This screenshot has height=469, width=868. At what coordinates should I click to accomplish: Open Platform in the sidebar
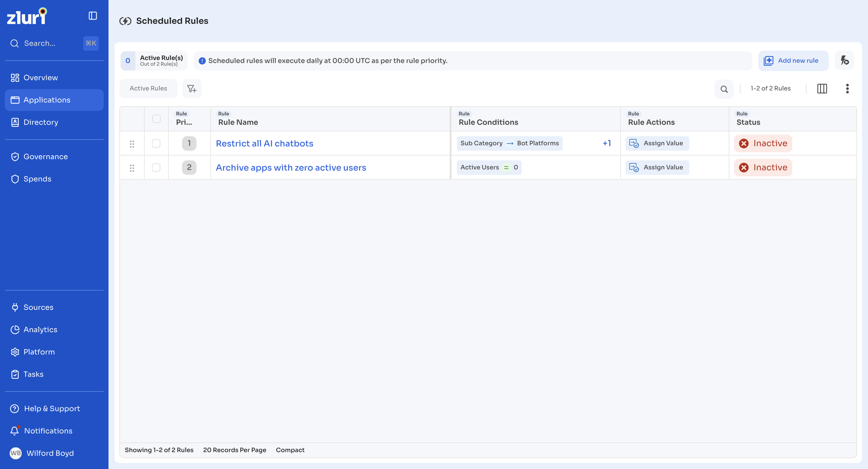(x=54, y=352)
